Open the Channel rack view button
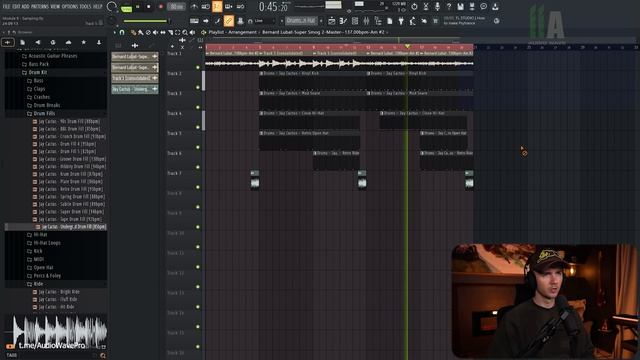This screenshot has height=360, width=640. pyautogui.click(x=355, y=21)
